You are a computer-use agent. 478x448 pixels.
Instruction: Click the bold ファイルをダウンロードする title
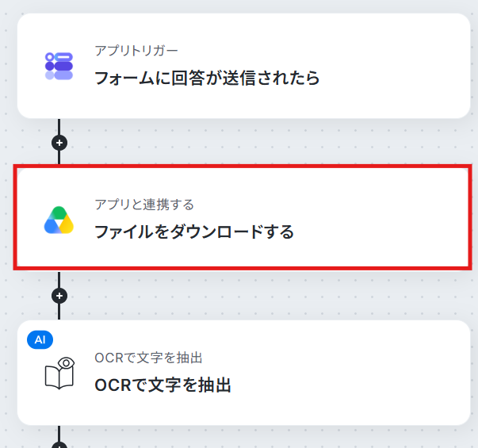(194, 232)
